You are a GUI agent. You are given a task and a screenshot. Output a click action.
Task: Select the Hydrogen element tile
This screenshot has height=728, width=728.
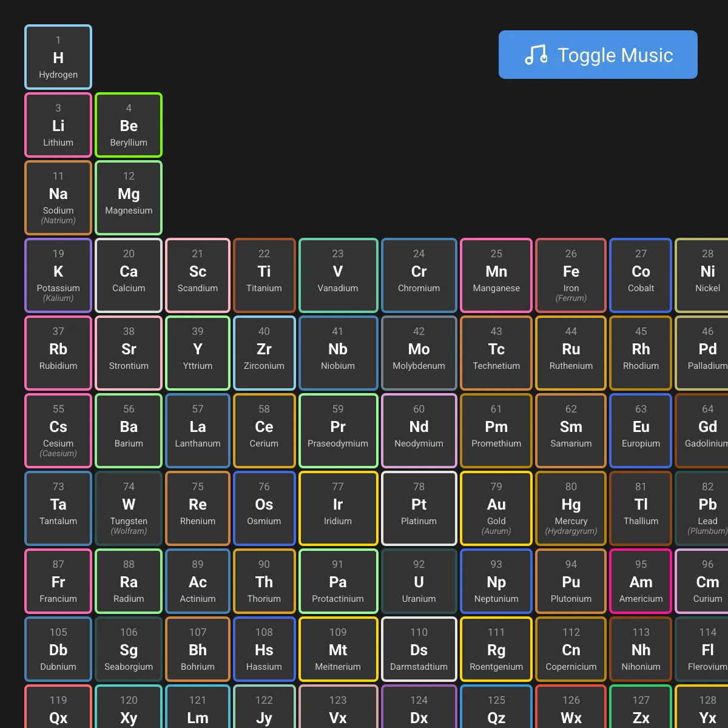[58, 57]
